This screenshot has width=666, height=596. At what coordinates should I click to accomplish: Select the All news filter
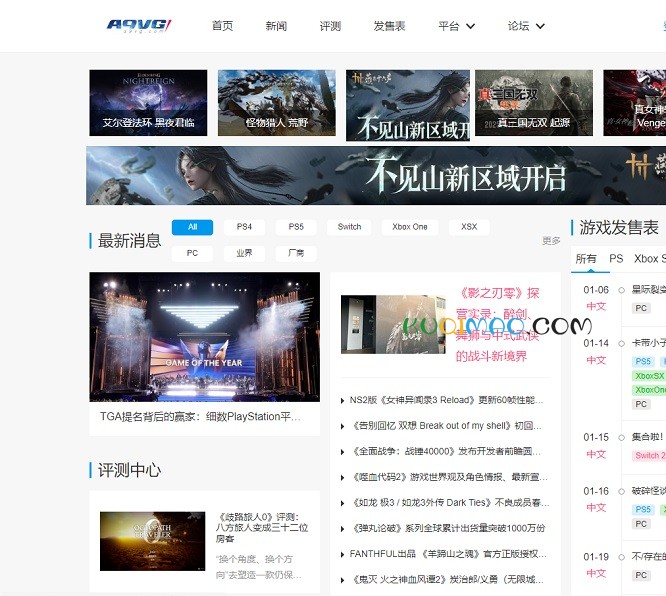click(x=192, y=227)
